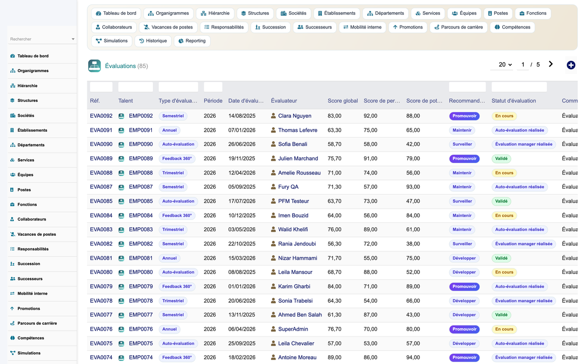
Task: Click the Recommandation column filter field
Action: [x=467, y=87]
